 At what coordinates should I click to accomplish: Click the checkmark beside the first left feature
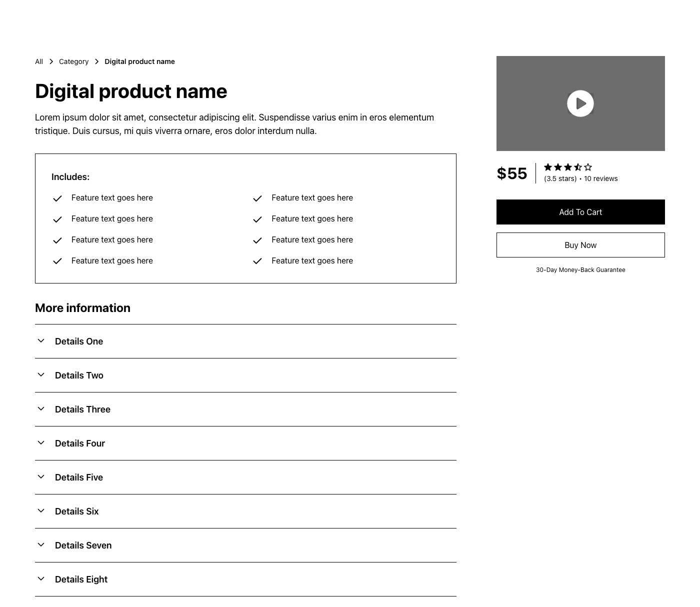(57, 198)
